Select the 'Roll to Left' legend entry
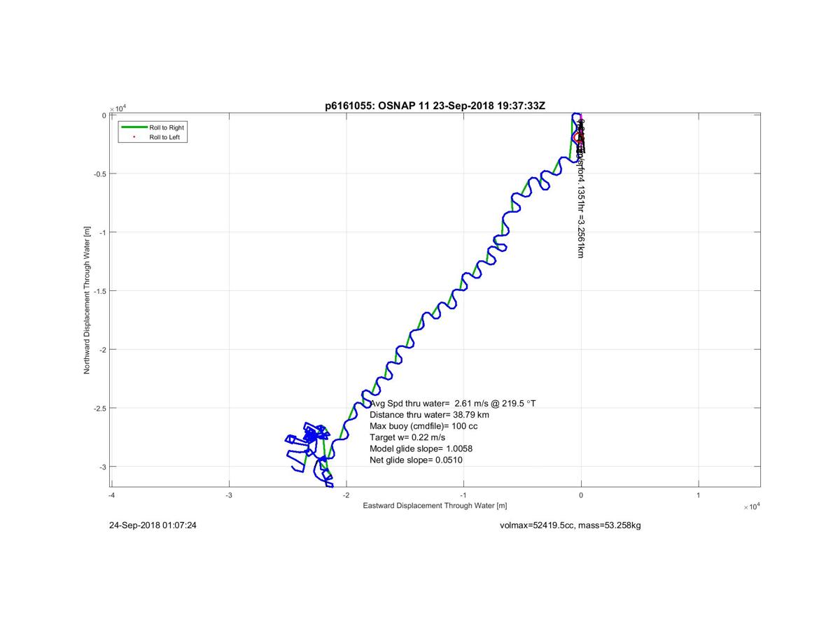The width and height of the screenshot is (840, 622). click(x=165, y=137)
